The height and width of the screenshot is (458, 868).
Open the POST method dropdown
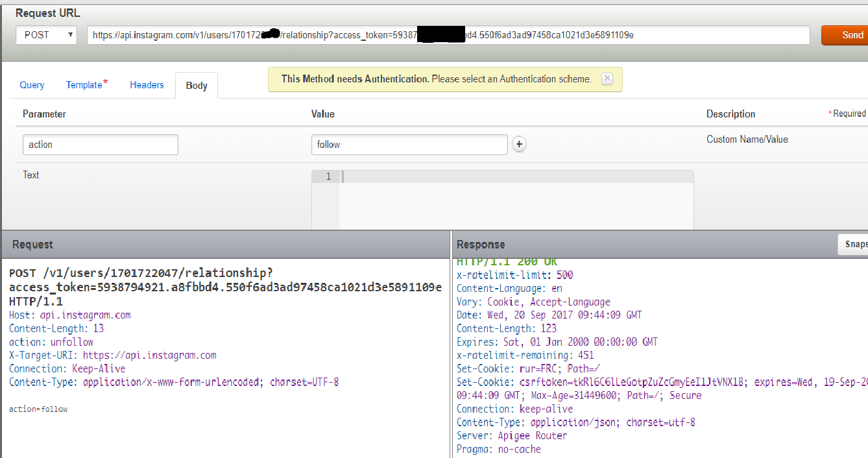pyautogui.click(x=46, y=35)
